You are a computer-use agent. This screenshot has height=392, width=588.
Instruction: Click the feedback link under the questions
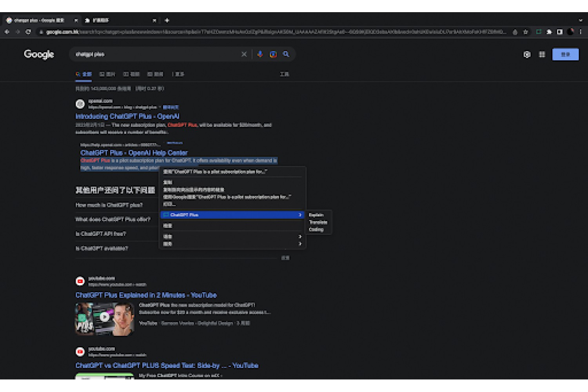pos(285,258)
